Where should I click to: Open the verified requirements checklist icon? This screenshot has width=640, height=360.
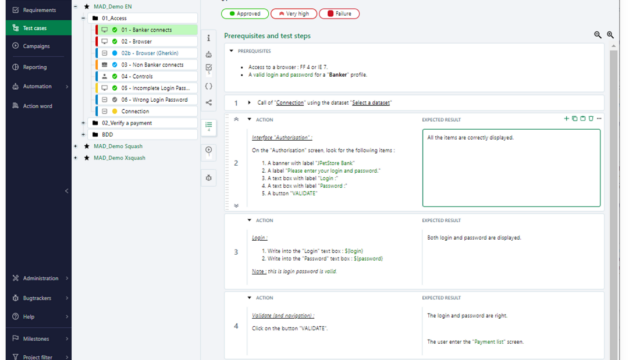[x=209, y=67]
